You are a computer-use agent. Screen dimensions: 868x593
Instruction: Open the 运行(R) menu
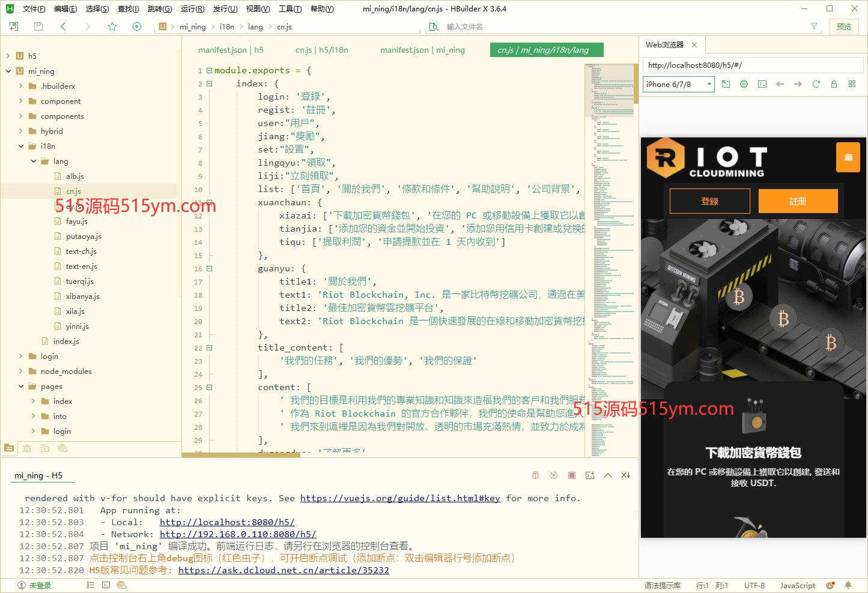pyautogui.click(x=192, y=9)
